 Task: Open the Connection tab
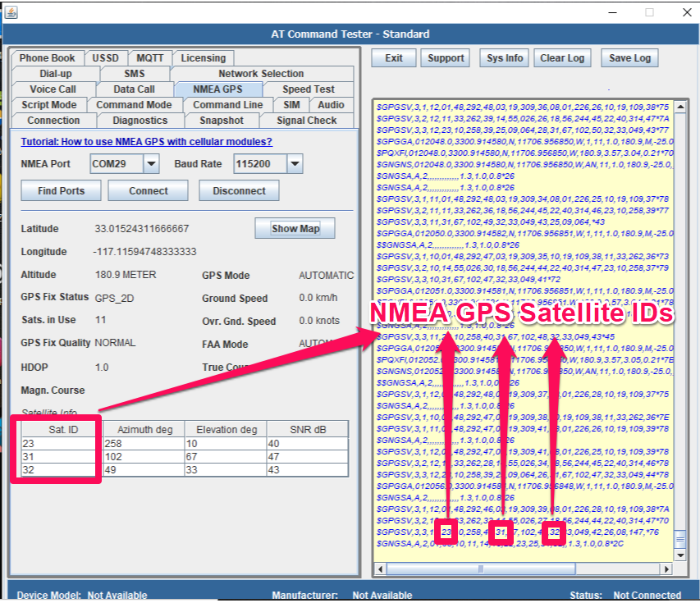tap(53, 121)
